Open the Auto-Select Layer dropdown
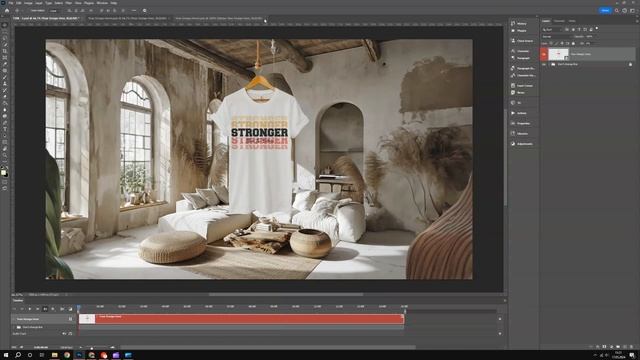 point(53,11)
